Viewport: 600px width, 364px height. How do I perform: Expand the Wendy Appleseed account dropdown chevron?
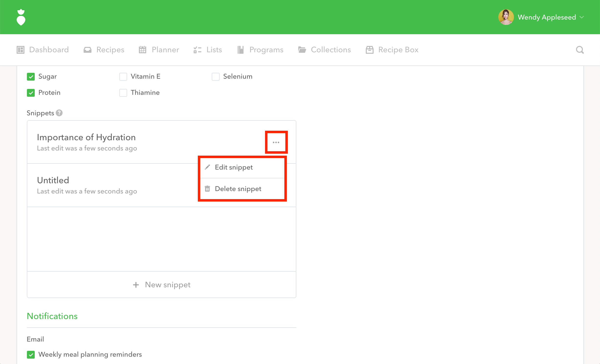(x=582, y=17)
